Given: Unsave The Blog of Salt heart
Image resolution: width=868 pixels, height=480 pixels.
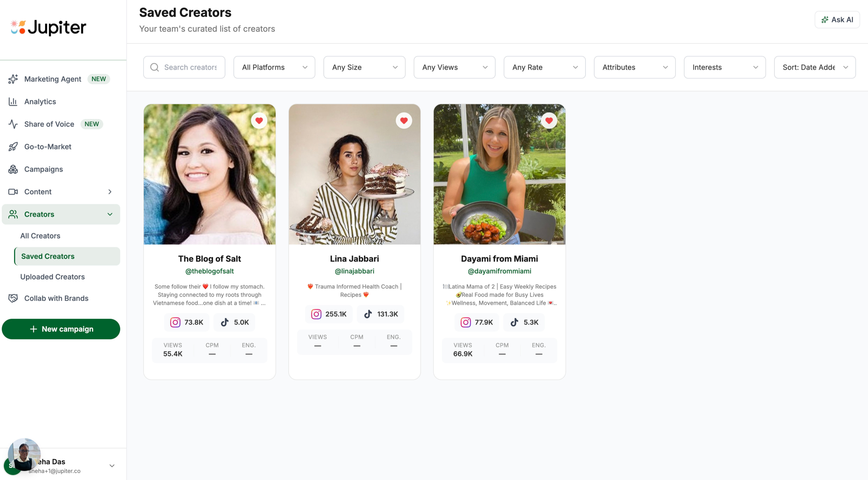Looking at the screenshot, I should coord(259,120).
